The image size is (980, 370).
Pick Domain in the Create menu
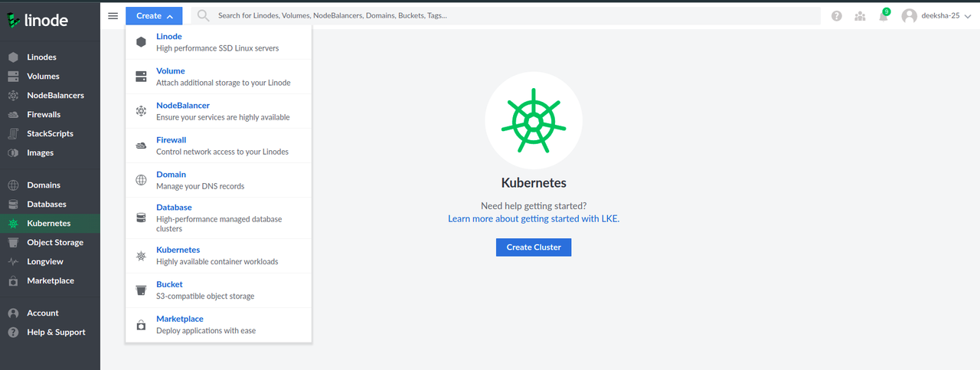[x=218, y=180]
